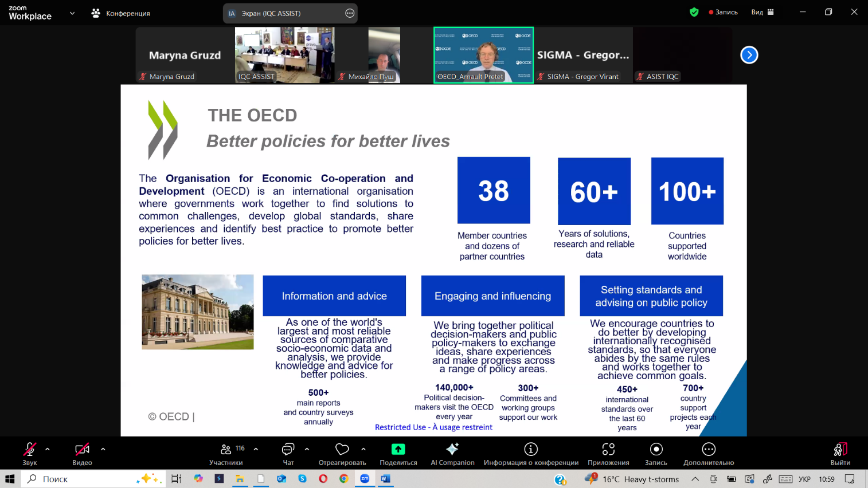Switch to Zoom in the taskbar

pyautogui.click(x=365, y=479)
